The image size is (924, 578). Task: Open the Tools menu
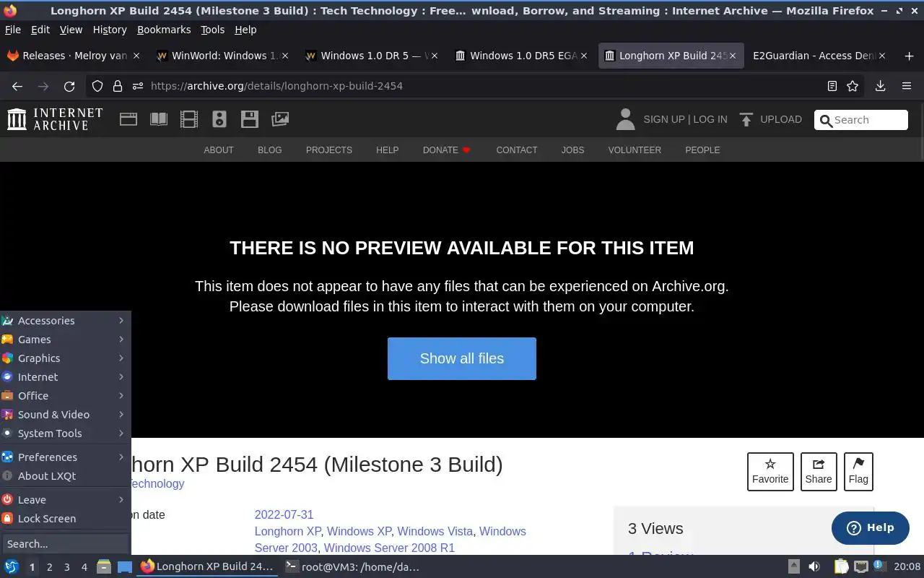click(x=212, y=30)
